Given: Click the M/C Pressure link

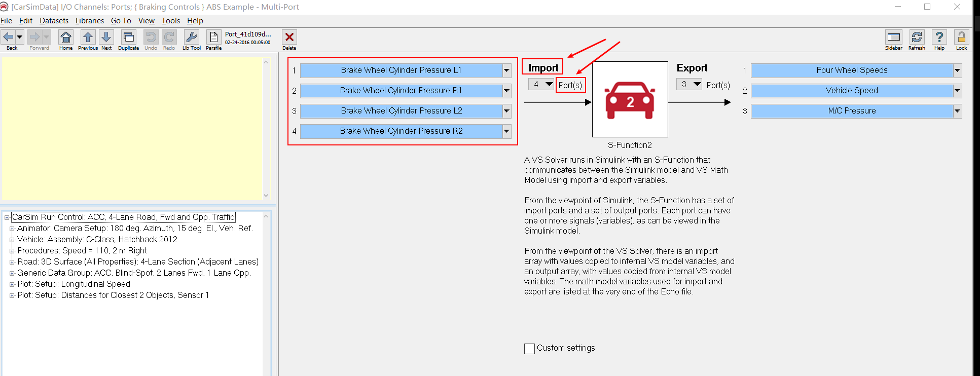Looking at the screenshot, I should pos(852,111).
